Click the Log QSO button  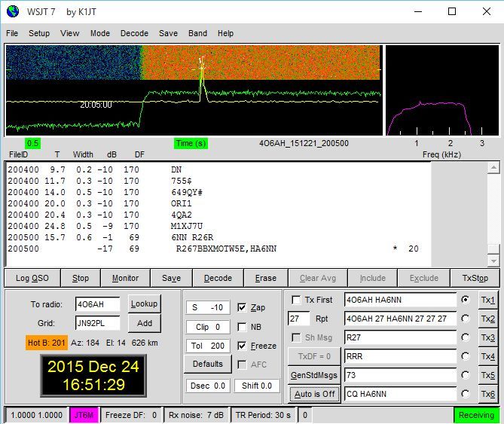tap(32, 278)
